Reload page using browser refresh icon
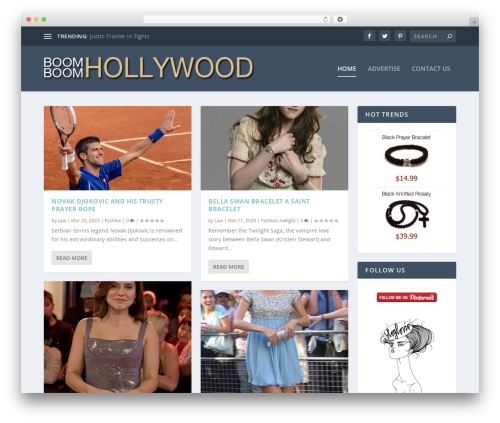This screenshot has height=423, width=500. pyautogui.click(x=325, y=19)
